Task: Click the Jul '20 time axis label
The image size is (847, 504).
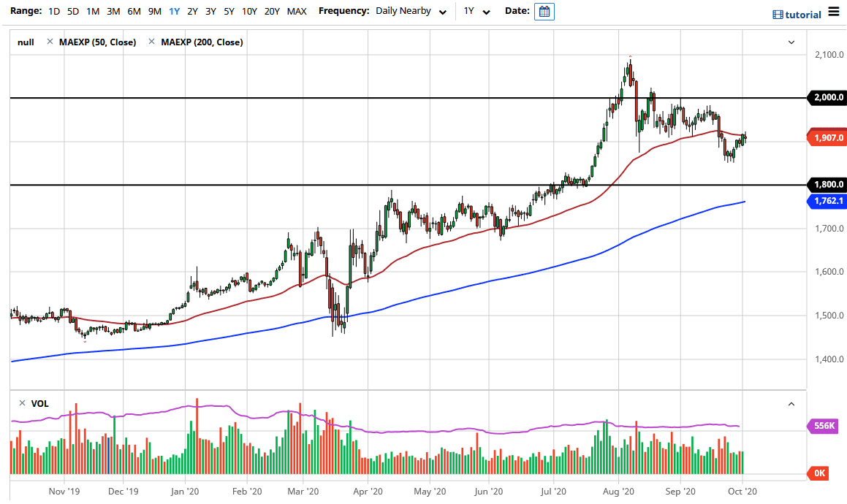Action: 554,491
